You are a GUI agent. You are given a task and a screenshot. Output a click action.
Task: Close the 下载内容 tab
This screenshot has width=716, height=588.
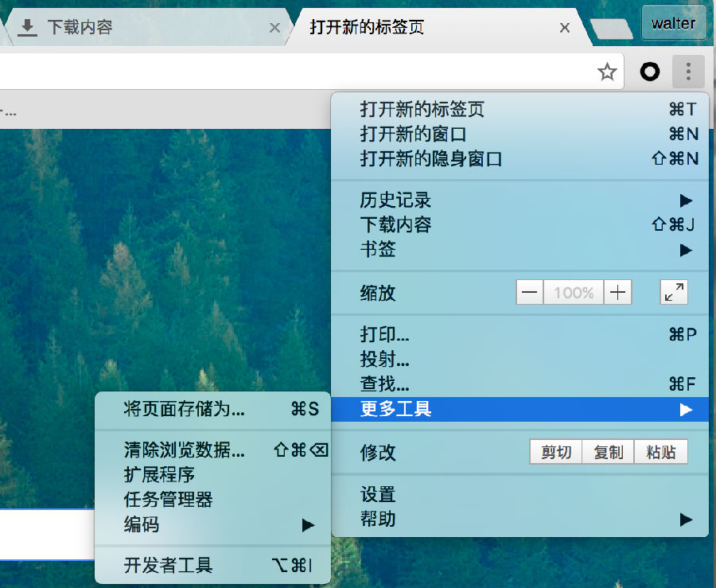click(274, 28)
